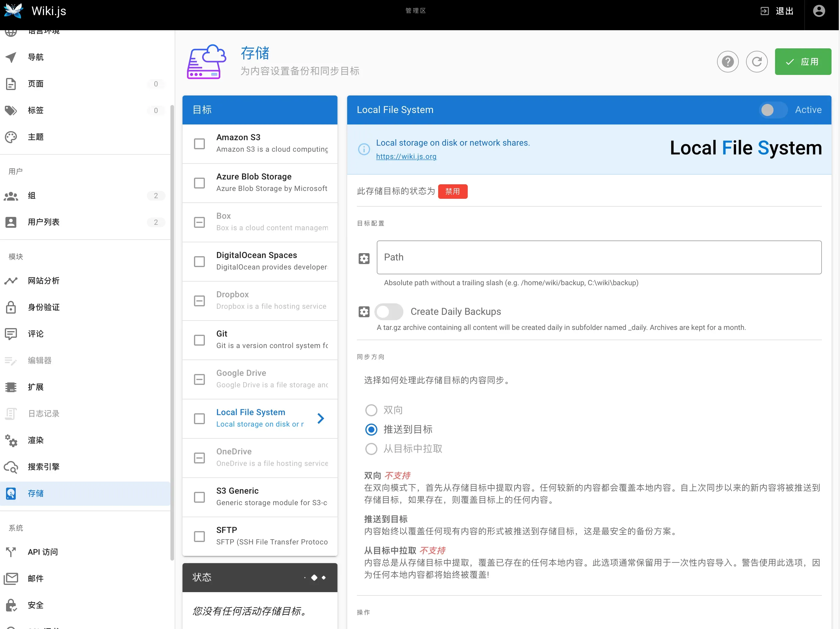Viewport: 840px width, 629px height.
Task: Enable Create Daily Backups switch
Action: (x=389, y=312)
